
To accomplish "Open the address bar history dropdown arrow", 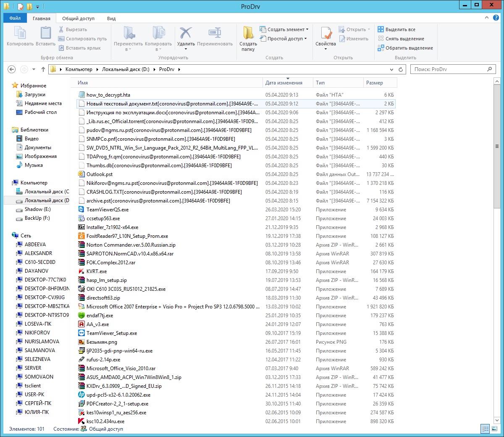I will pos(391,69).
